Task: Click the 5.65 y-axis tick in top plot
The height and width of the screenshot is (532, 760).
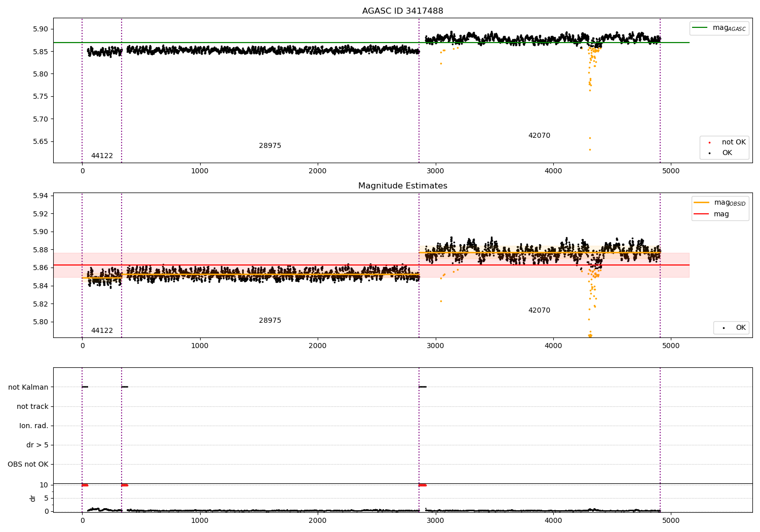Action: pos(40,142)
